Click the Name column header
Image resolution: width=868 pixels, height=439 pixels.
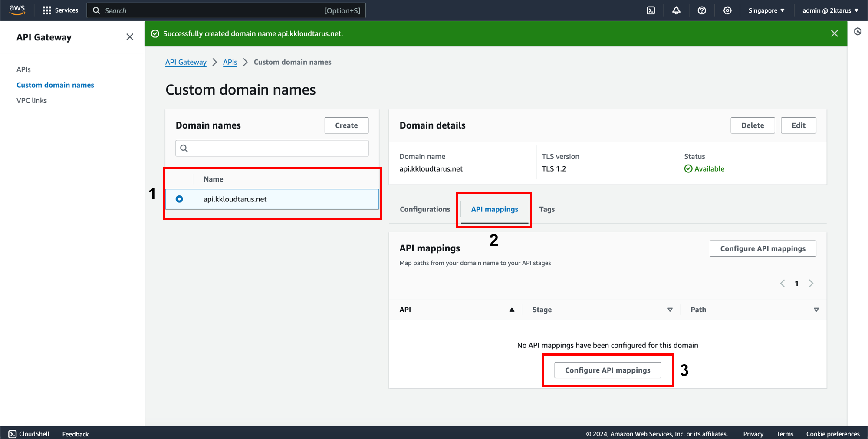point(213,179)
